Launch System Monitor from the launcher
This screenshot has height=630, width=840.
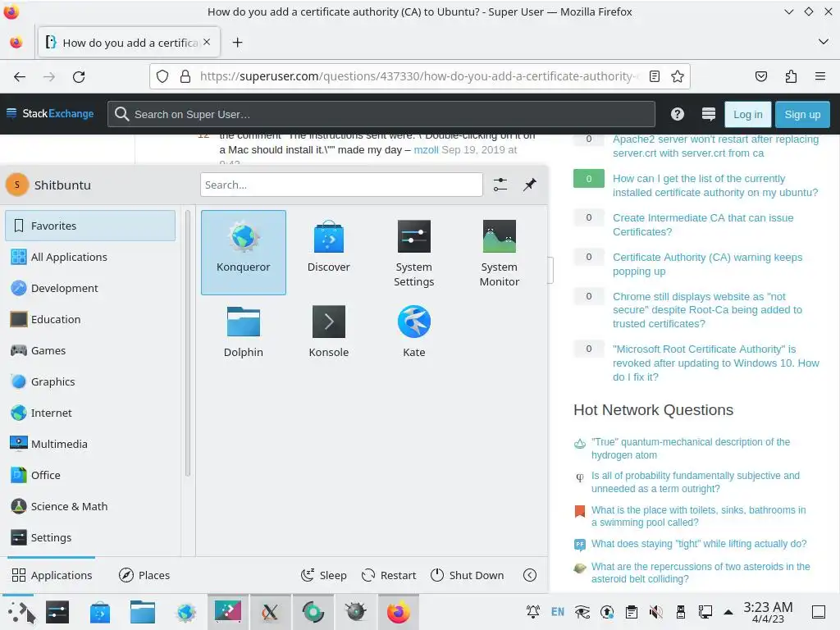tap(499, 253)
